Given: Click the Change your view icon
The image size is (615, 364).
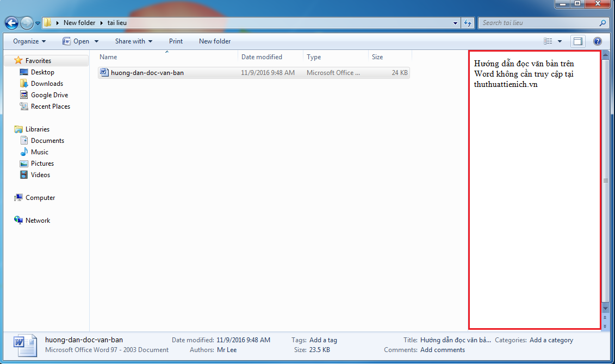Looking at the screenshot, I should (x=548, y=41).
